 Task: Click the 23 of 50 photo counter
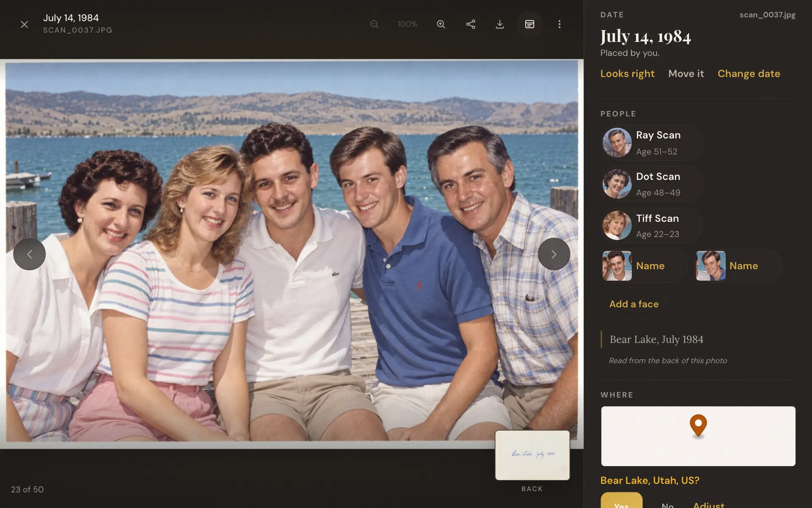[x=27, y=489]
